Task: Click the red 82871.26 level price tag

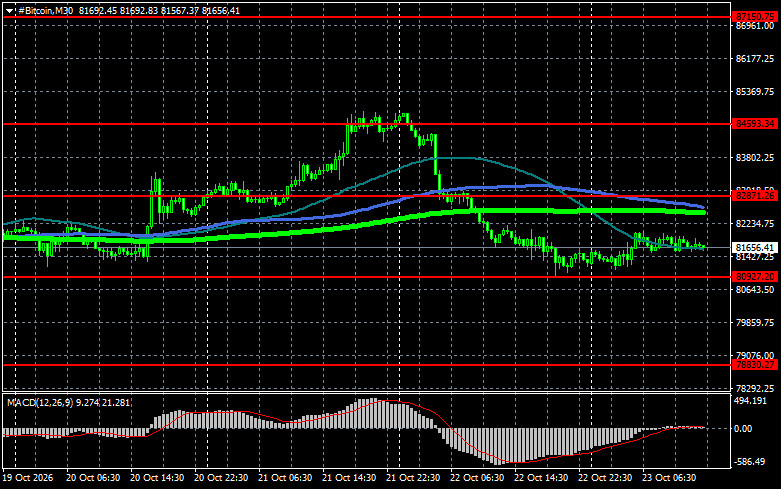Action: (755, 196)
